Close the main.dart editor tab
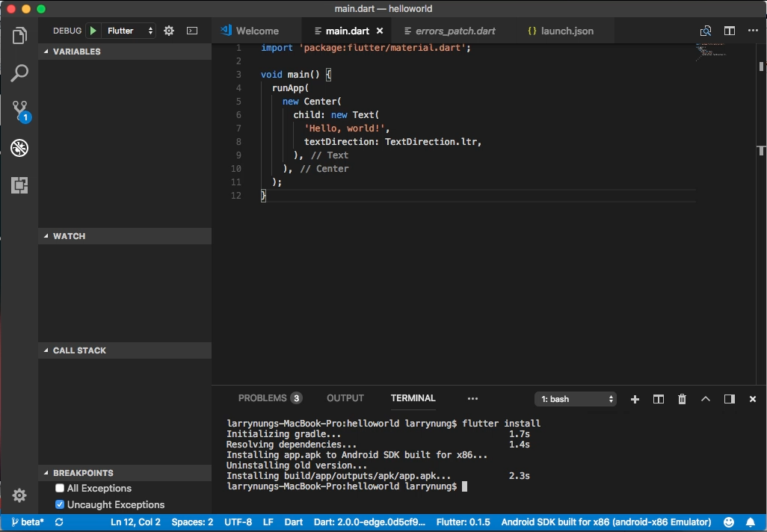The height and width of the screenshot is (532, 767). 380,31
